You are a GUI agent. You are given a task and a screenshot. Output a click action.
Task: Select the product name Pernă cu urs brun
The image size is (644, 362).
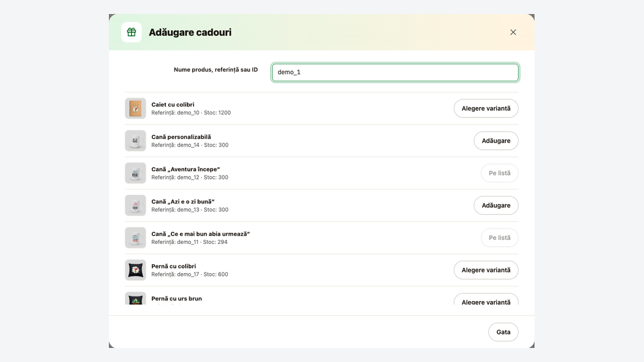click(177, 299)
